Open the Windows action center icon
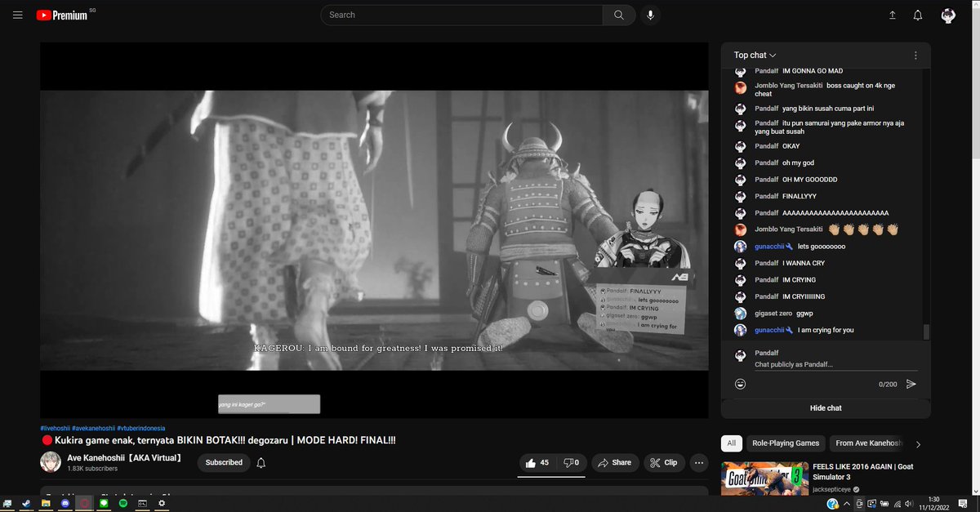The image size is (980, 512). pyautogui.click(x=963, y=504)
